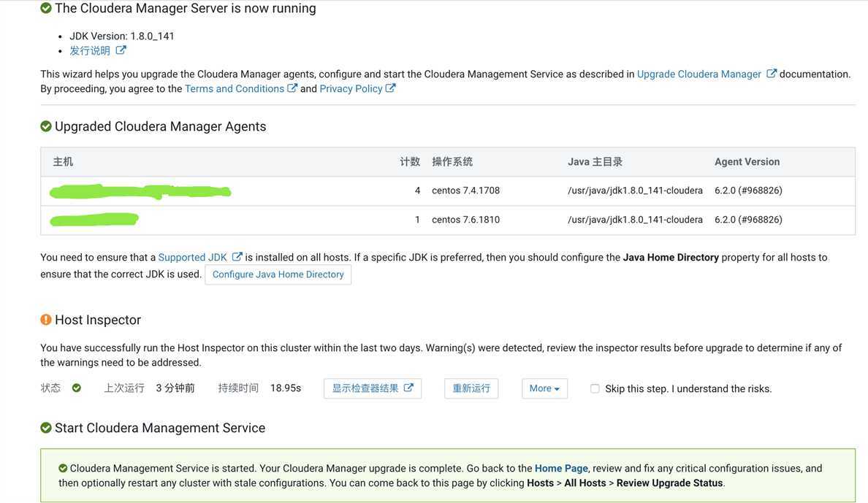
Task: Click the 主机 column header
Action: 63,161
